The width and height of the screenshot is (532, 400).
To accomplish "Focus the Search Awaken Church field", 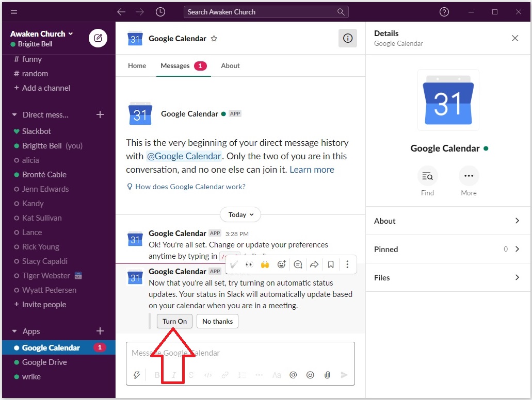I will tap(266, 12).
